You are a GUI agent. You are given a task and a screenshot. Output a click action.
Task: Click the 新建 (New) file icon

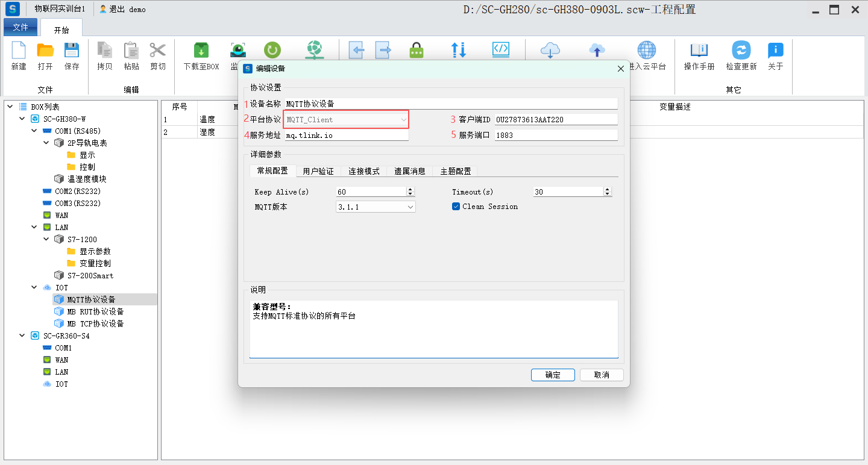click(x=19, y=51)
